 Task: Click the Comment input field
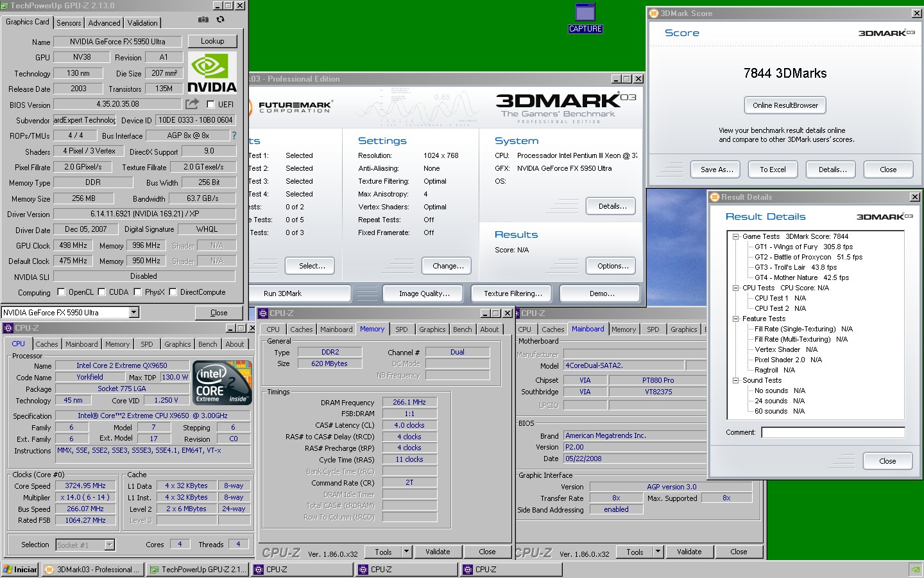[833, 432]
